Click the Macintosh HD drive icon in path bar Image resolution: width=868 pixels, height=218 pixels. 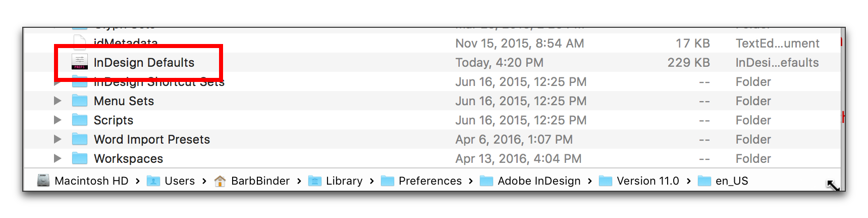(43, 181)
